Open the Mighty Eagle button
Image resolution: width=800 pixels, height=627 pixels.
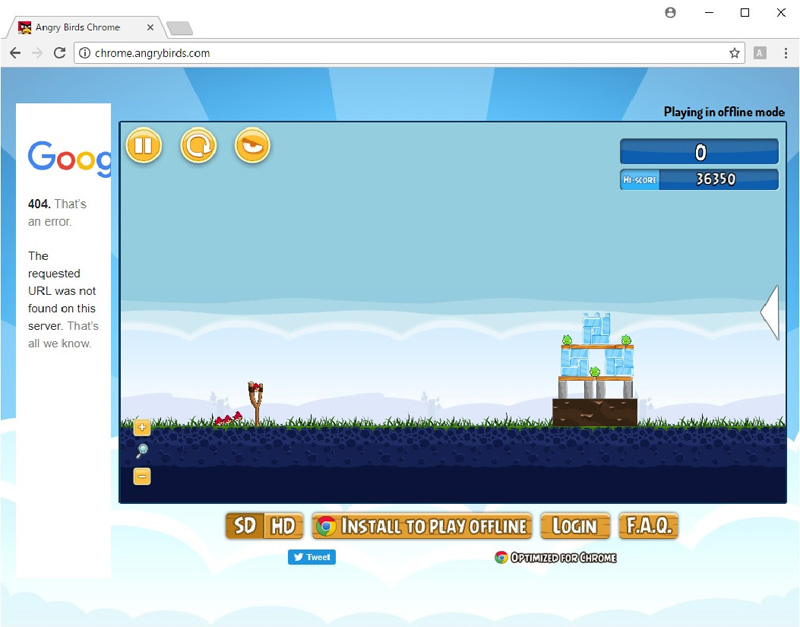pos(253,145)
